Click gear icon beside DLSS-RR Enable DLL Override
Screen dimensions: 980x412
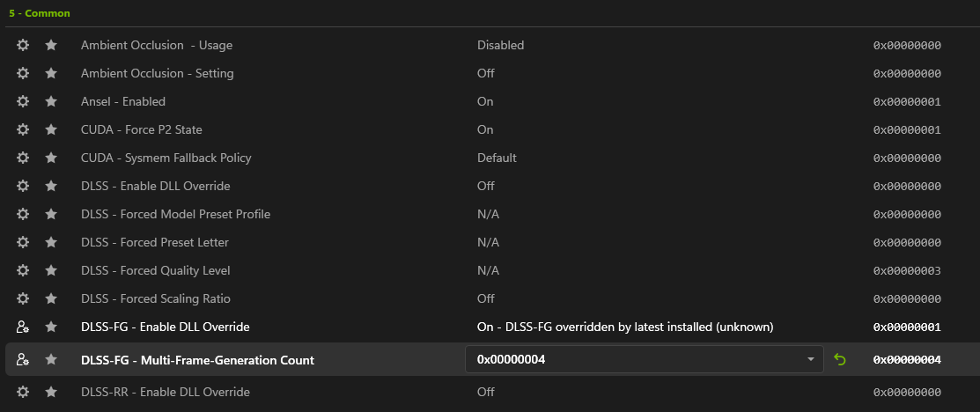tap(23, 392)
